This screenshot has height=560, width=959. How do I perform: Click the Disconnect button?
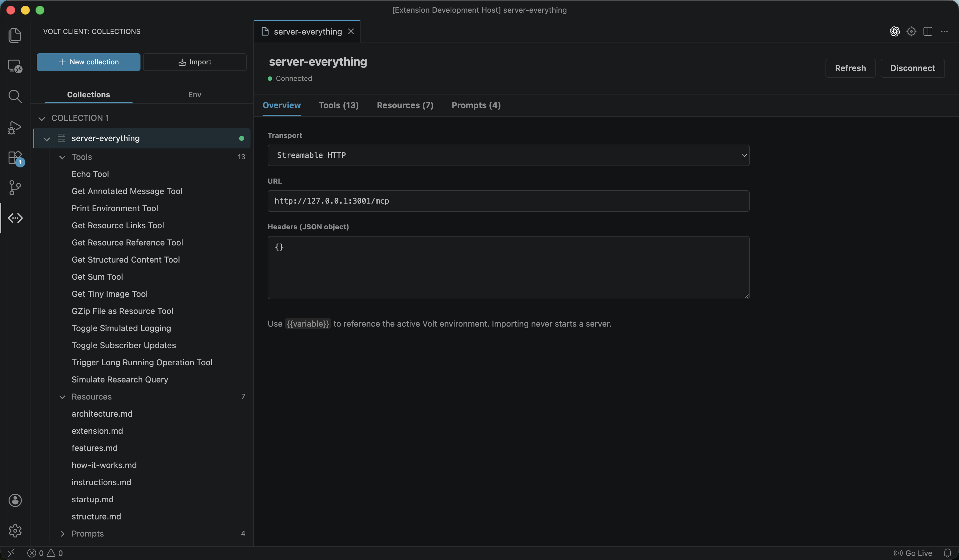912,68
